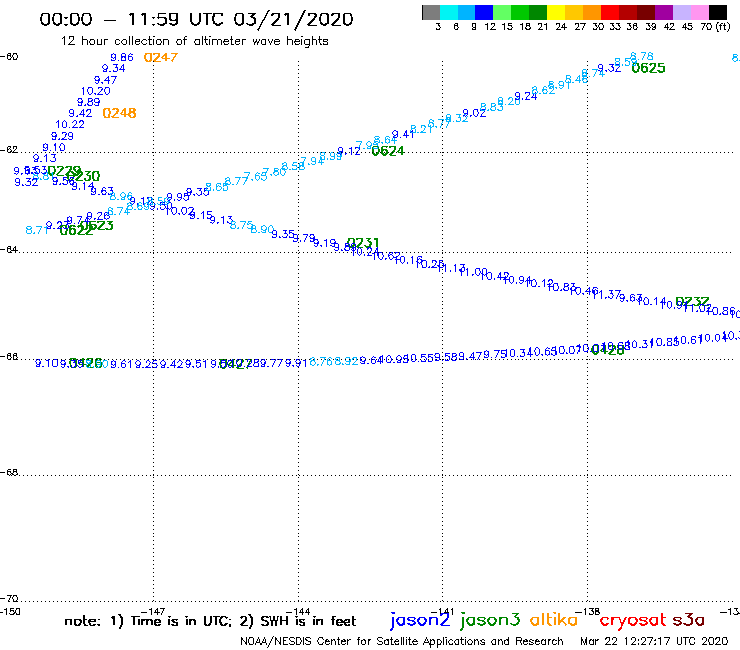
Task: Click the wave height value '9.89'
Action: pos(89,102)
